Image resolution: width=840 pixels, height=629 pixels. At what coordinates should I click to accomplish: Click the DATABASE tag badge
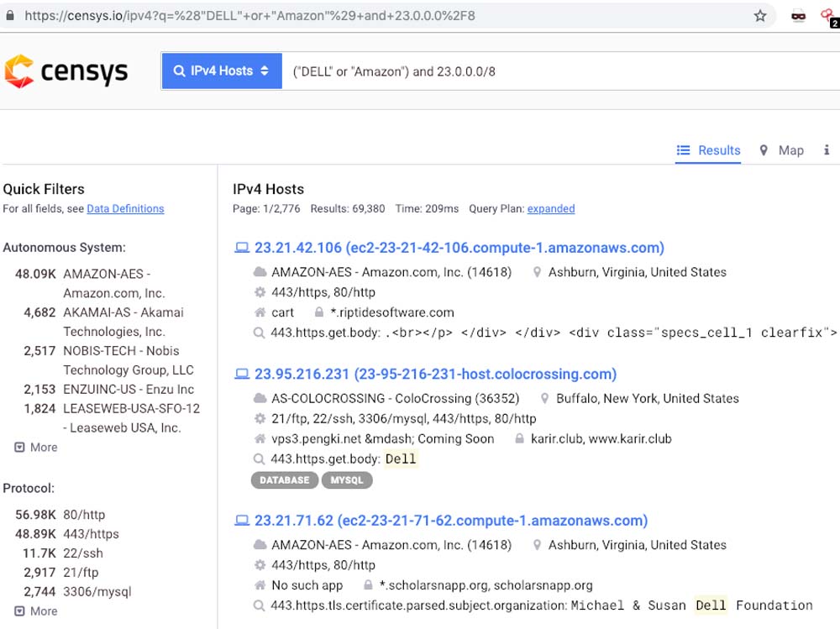[x=284, y=480]
